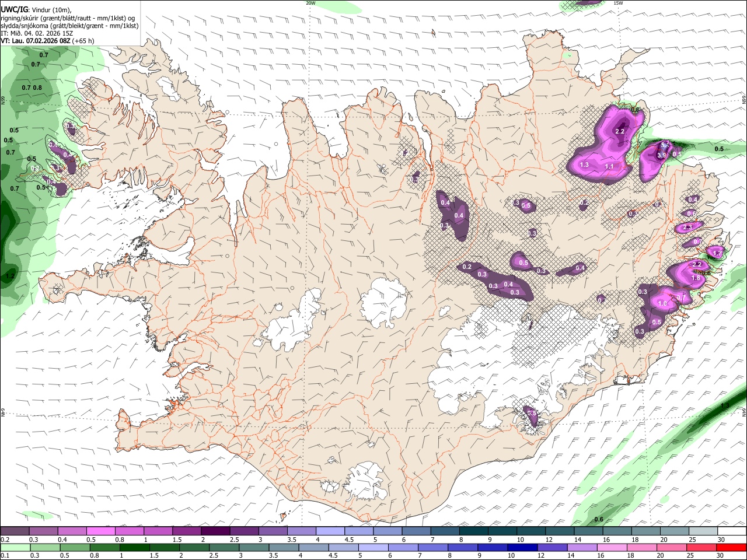Screen dimensions: 747x560
Task: Click the '0.1' label in the bottom legend row
Action: (x=5, y=556)
